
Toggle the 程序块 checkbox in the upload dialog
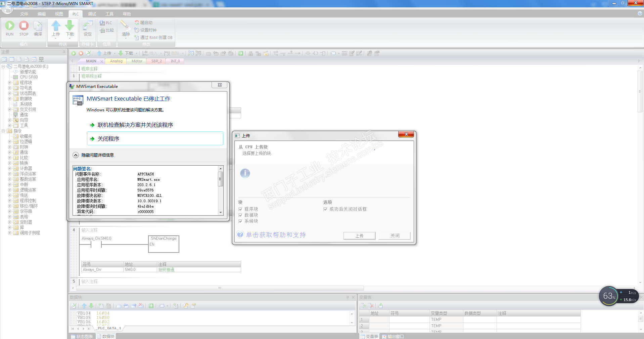(x=240, y=209)
